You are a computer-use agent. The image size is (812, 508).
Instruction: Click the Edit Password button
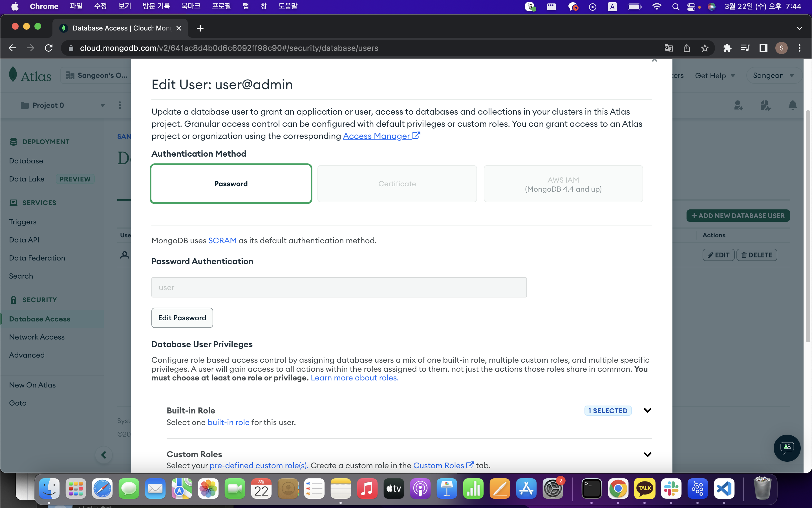[x=182, y=317]
